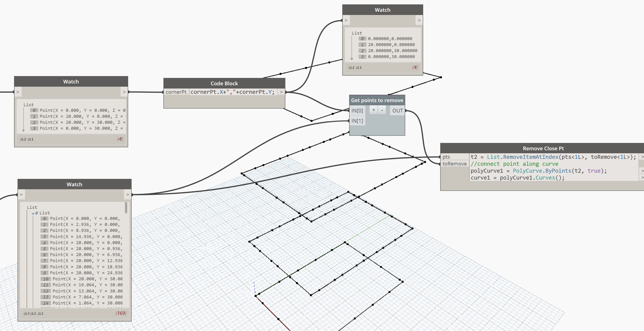Click the output port of the top-right Watch node
The width and height of the screenshot is (644, 331).
pos(419,20)
